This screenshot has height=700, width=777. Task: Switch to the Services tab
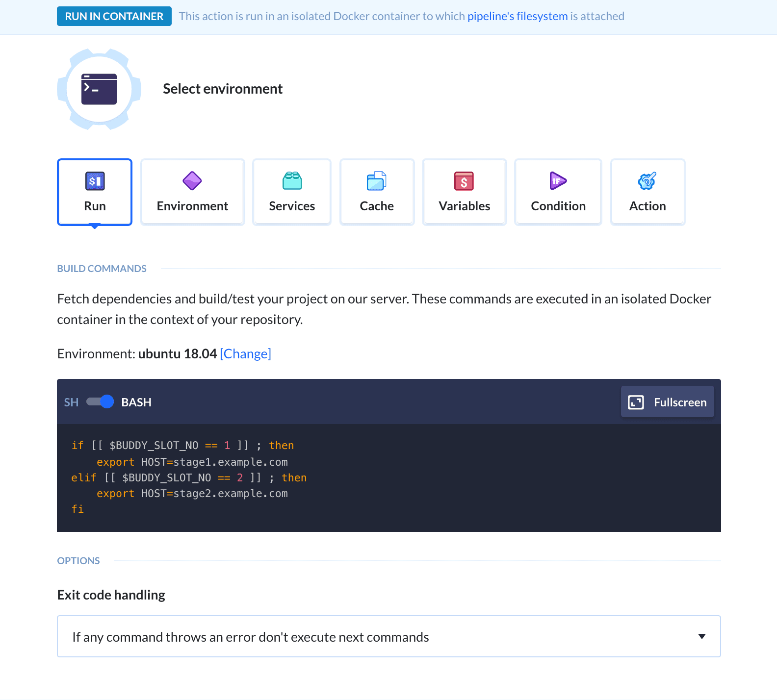292,192
